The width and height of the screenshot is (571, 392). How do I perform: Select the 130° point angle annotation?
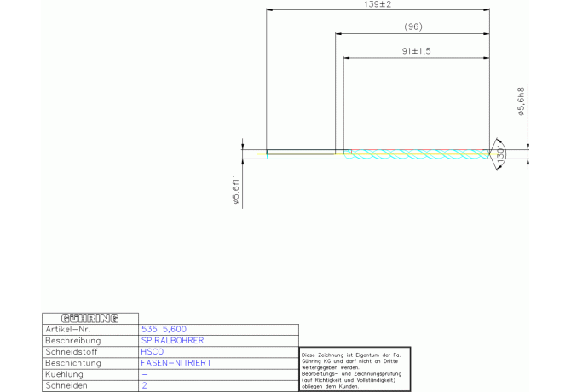(x=500, y=153)
